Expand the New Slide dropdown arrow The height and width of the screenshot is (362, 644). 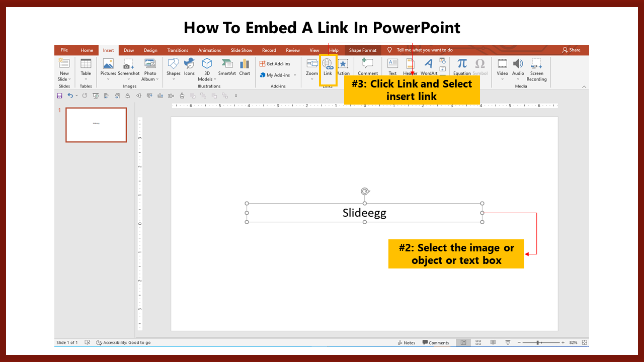coord(69,79)
